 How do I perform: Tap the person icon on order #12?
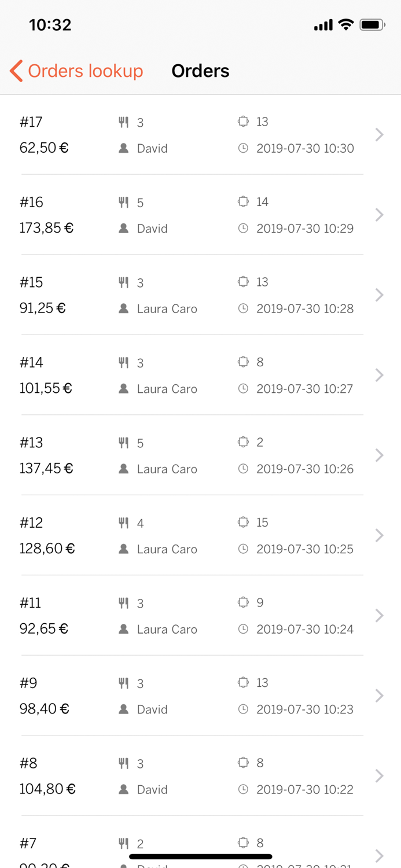point(123,549)
